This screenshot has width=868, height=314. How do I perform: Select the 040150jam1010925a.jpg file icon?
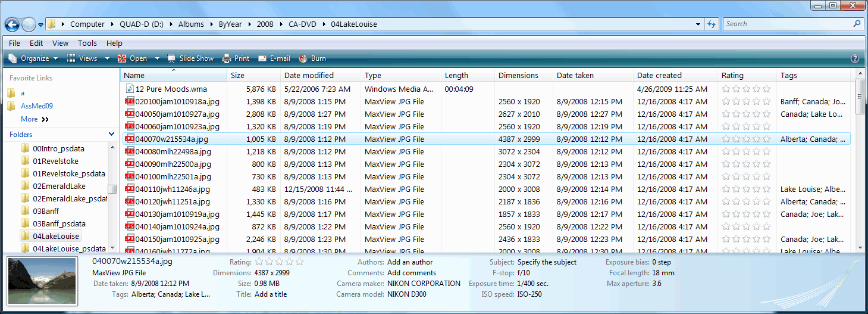tap(130, 239)
